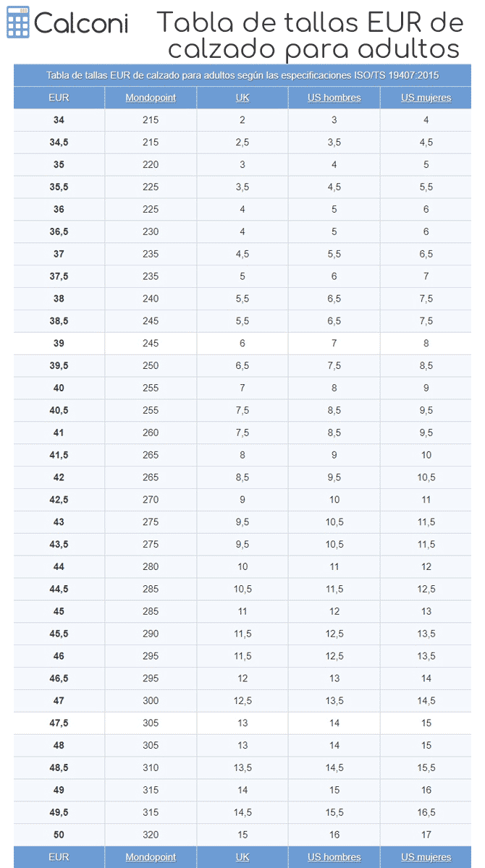Click the Mondopoint 220 value cell

(151, 165)
